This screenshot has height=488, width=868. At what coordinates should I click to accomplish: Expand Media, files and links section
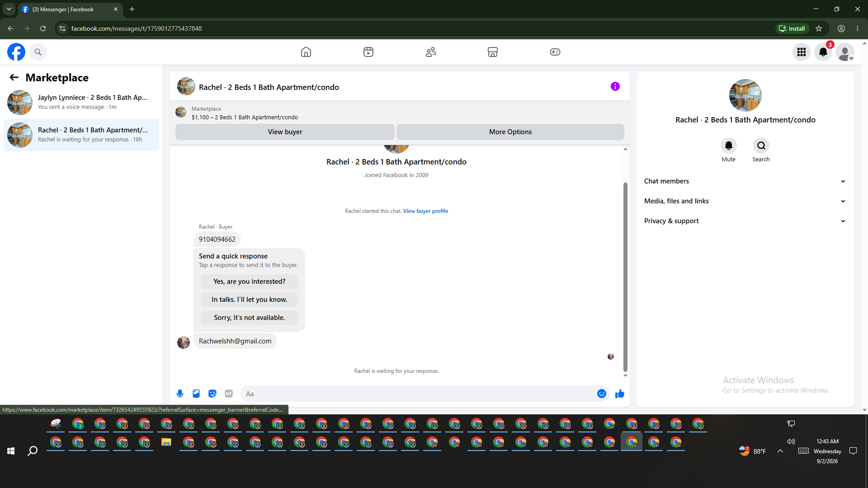tap(745, 201)
